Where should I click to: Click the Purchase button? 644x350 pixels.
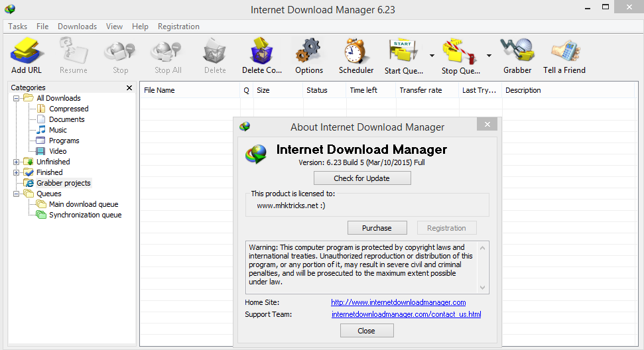click(x=377, y=228)
